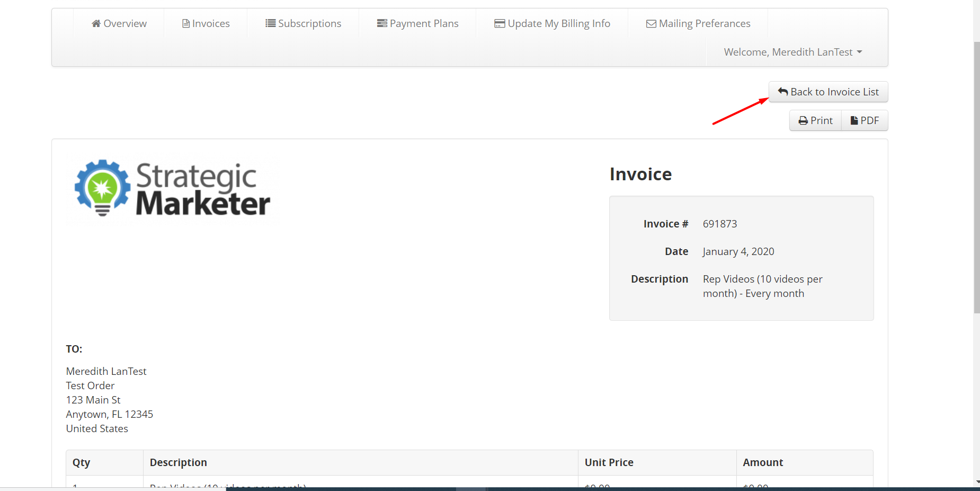This screenshot has height=491, width=980.
Task: Click the Qty column header
Action: [x=81, y=462]
